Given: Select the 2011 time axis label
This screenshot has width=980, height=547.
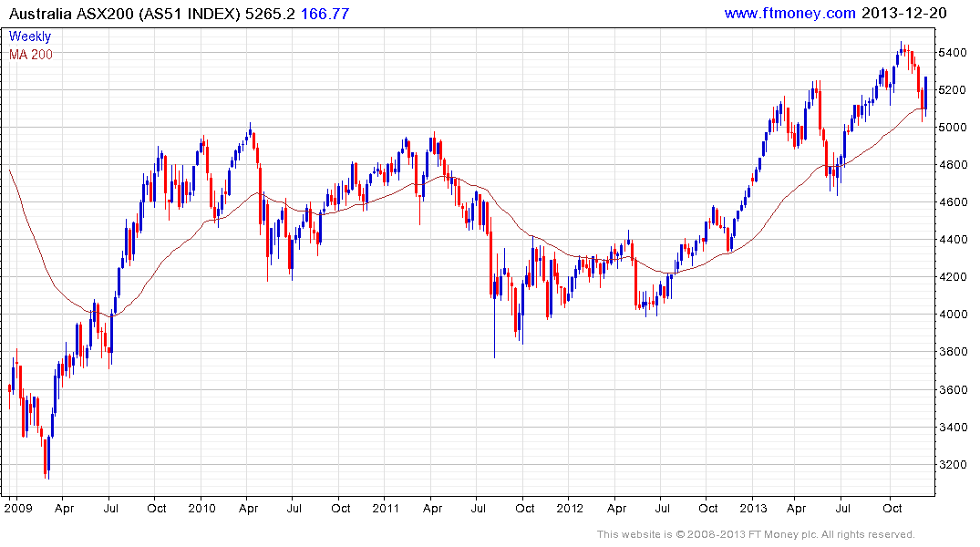Looking at the screenshot, I should click(386, 508).
